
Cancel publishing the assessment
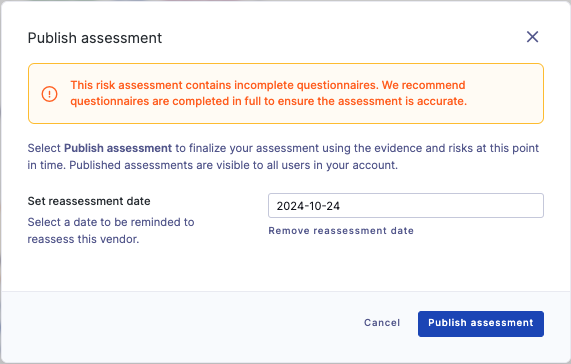click(x=382, y=323)
